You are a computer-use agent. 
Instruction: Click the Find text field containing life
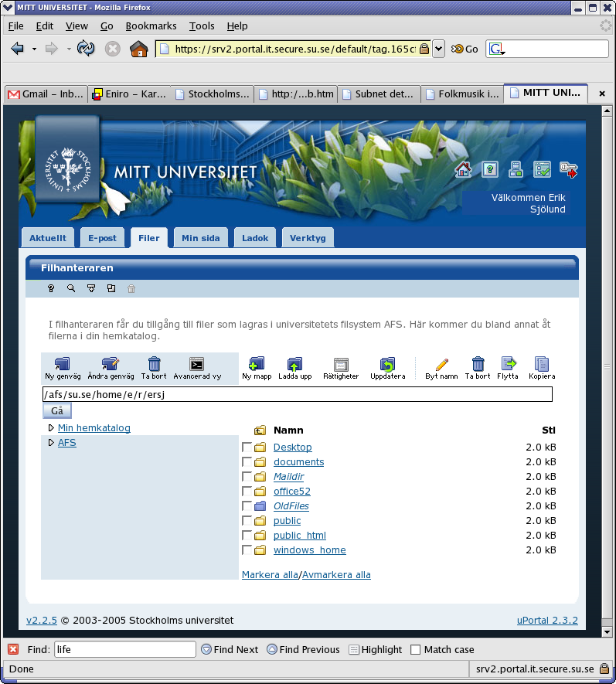(x=124, y=649)
